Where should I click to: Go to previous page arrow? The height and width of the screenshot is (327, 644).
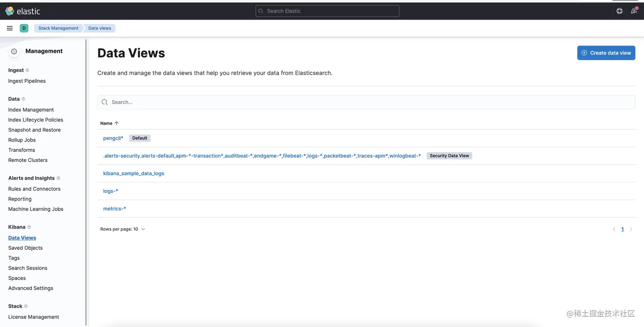point(614,229)
